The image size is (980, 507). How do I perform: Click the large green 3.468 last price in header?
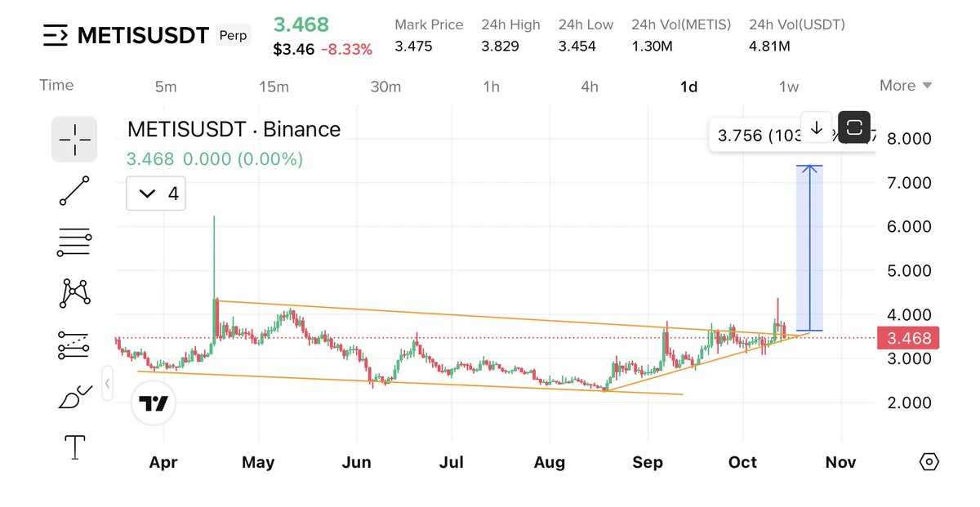click(x=301, y=24)
